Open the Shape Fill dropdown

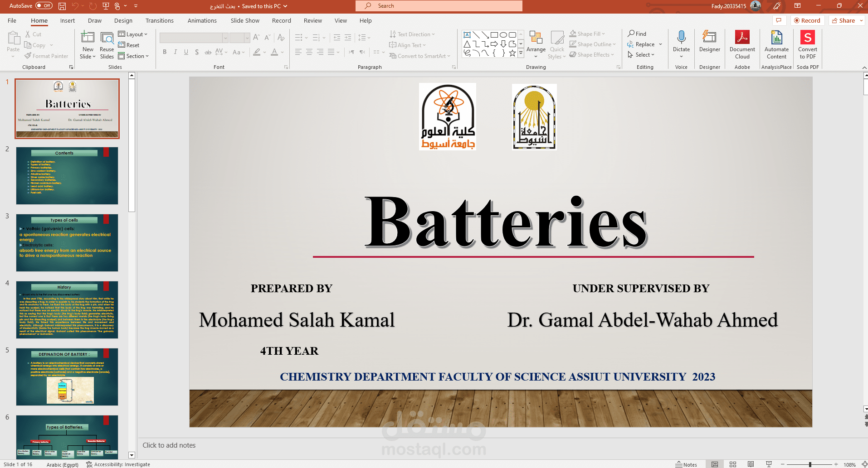[587, 34]
